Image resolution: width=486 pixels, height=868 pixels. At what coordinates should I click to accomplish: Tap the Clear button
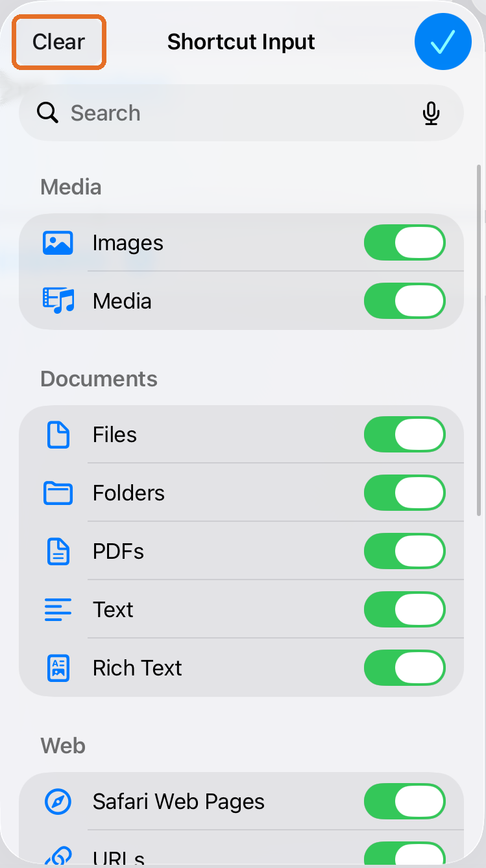point(59,42)
